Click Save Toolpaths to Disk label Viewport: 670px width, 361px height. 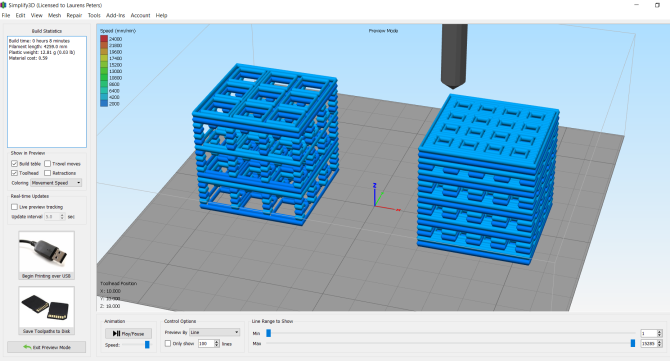pyautogui.click(x=46, y=331)
